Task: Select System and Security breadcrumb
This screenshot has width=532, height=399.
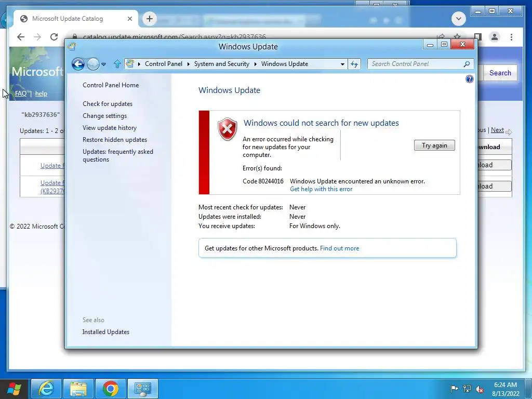Action: (221, 64)
